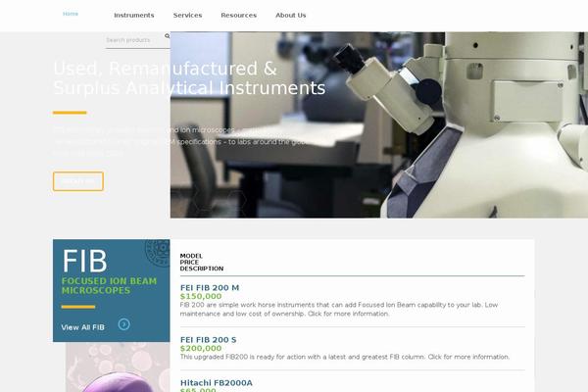Click the PRICE column header
This screenshot has height=392, width=588.
[189, 263]
